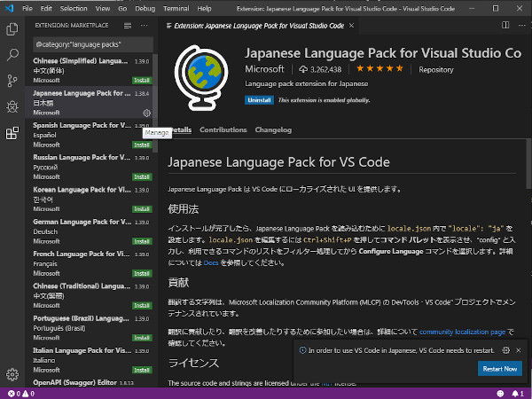This screenshot has width=532, height=399.
Task: Install German Language Pack
Action: tap(142, 241)
